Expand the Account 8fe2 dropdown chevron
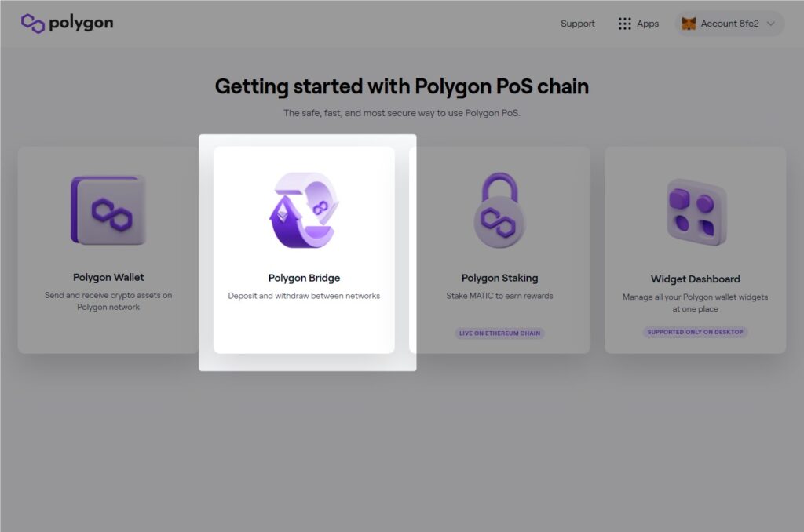 pos(771,24)
